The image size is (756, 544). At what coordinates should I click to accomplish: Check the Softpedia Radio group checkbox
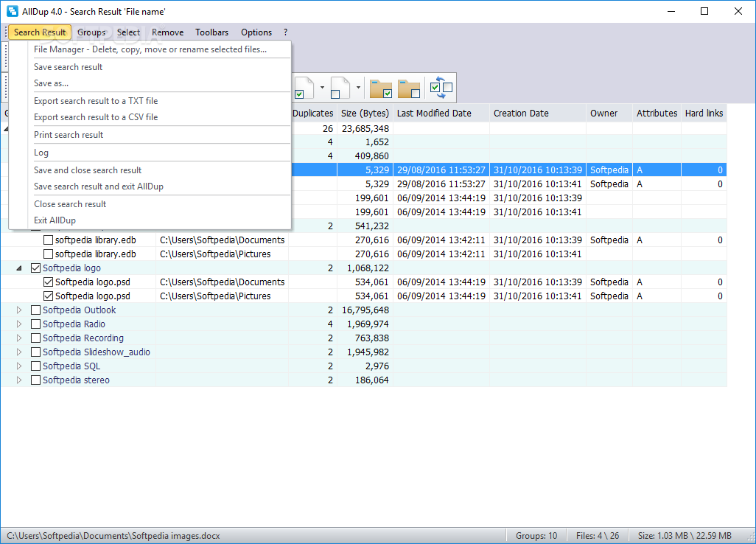click(x=35, y=324)
